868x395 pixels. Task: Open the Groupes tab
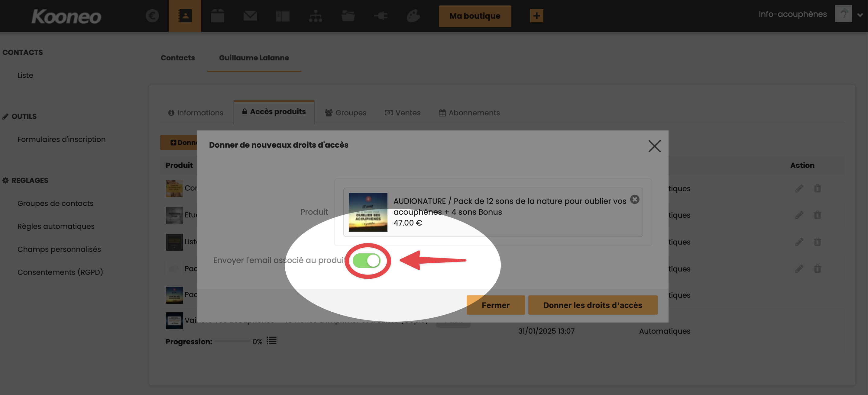tap(345, 113)
